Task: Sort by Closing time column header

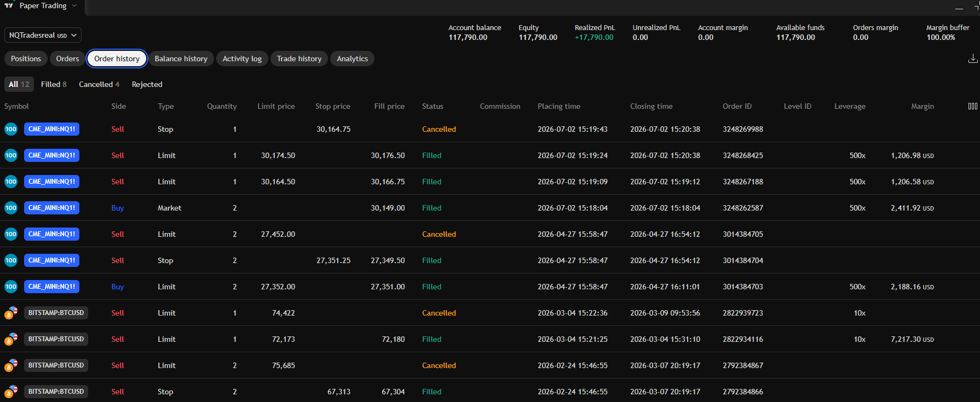Action: (x=651, y=106)
